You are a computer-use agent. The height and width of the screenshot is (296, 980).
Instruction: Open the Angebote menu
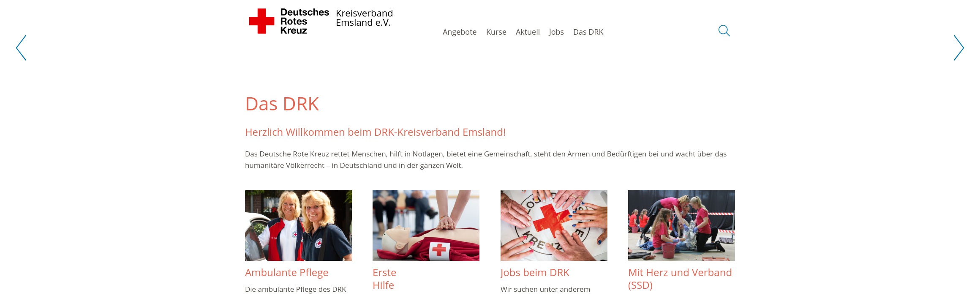[460, 32]
